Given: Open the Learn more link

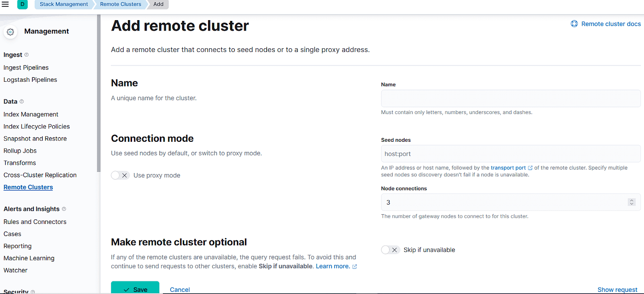Looking at the screenshot, I should coord(333,266).
